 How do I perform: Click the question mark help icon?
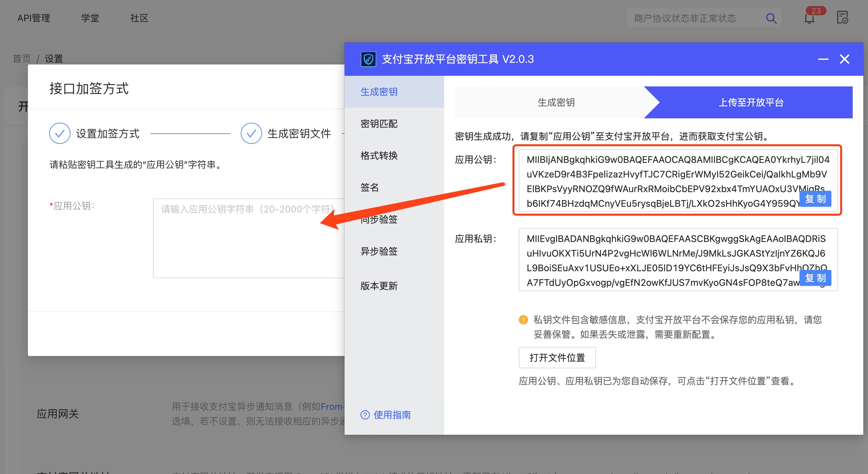pyautogui.click(x=365, y=415)
